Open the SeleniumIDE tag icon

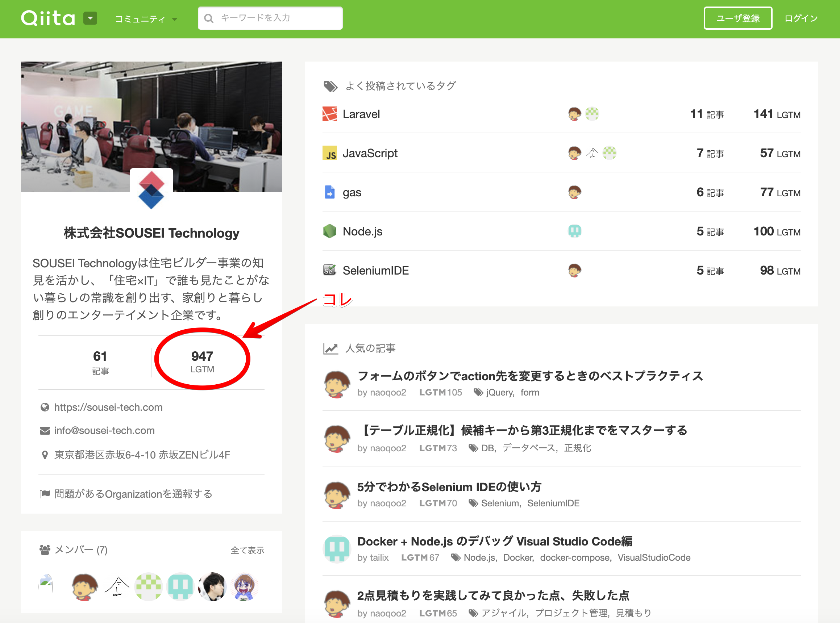pyautogui.click(x=330, y=271)
